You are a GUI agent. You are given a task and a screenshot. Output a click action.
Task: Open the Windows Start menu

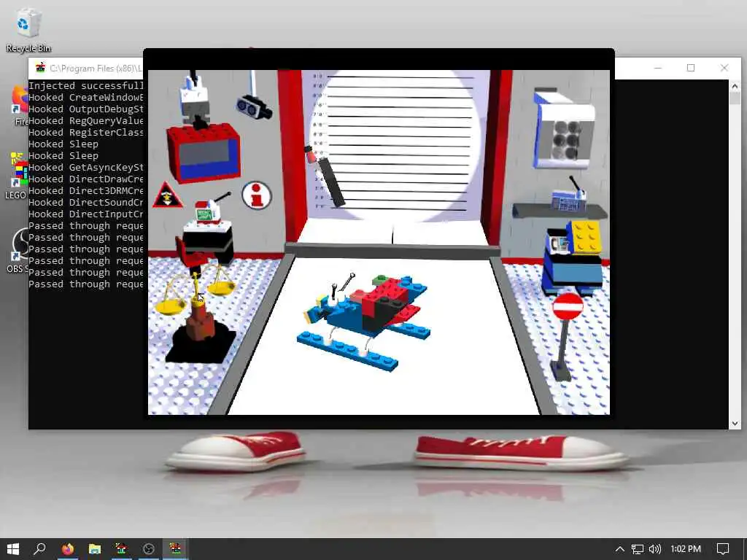point(13,549)
